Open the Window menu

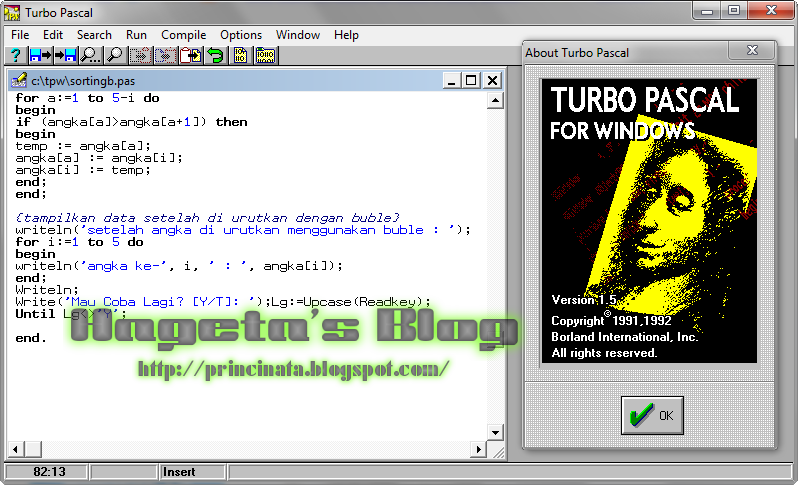point(298,35)
